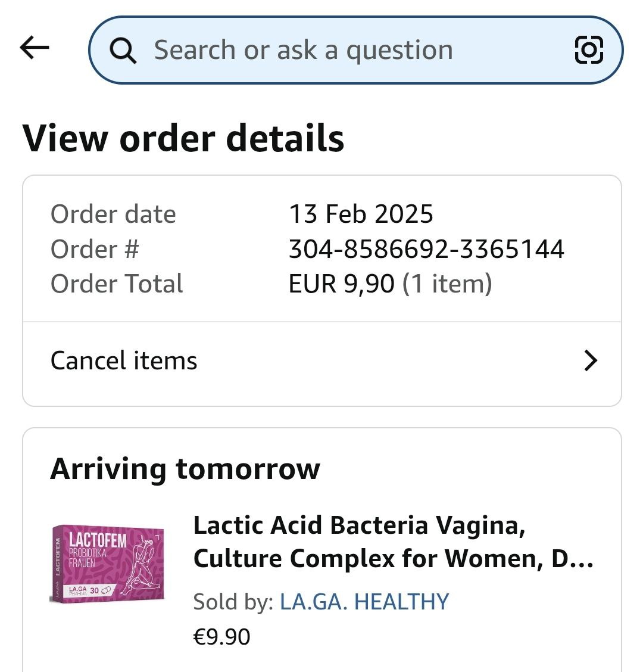Viewport: 643px width, 672px height.
Task: Visit the LA.GA. HEALTHY seller link
Action: point(364,602)
